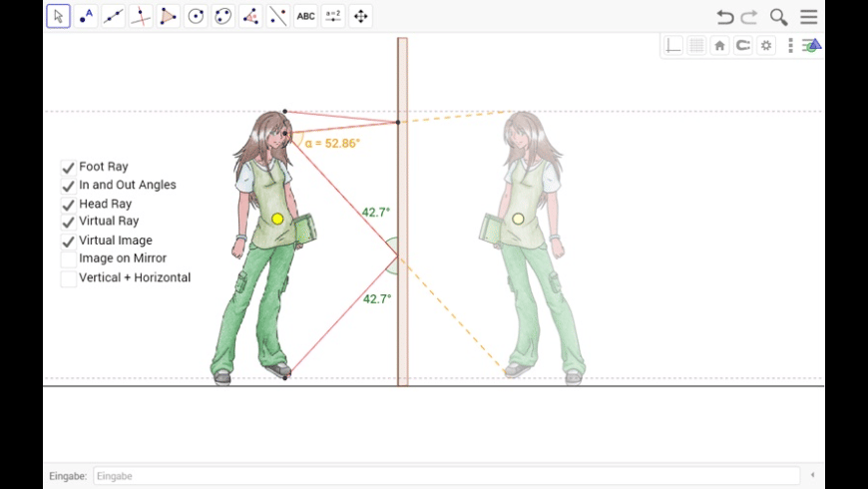Select the Reflect about Line tool
868x489 pixels.
(x=278, y=16)
